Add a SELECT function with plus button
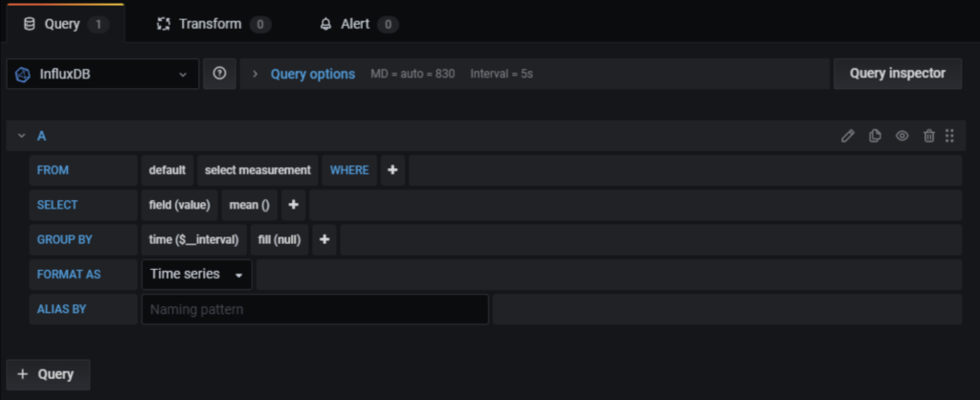Viewport: 980px width, 400px height. pyautogui.click(x=294, y=205)
